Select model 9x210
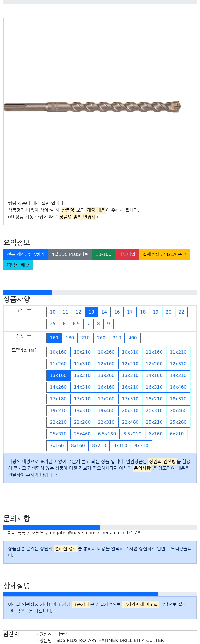Image resolution: width=200 pixels, height=644 pixels. [141, 445]
